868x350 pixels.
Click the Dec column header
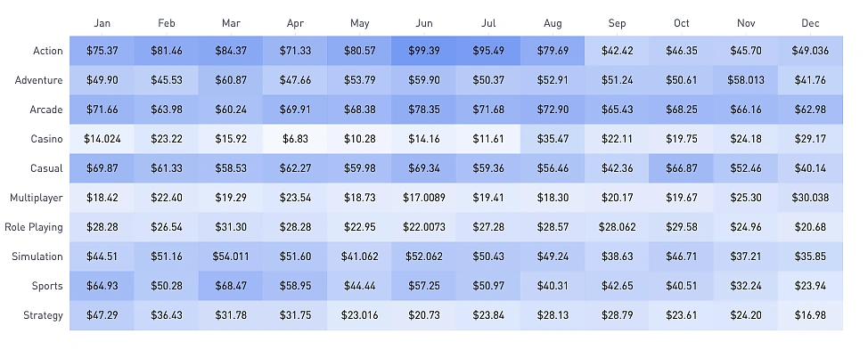[x=810, y=23]
